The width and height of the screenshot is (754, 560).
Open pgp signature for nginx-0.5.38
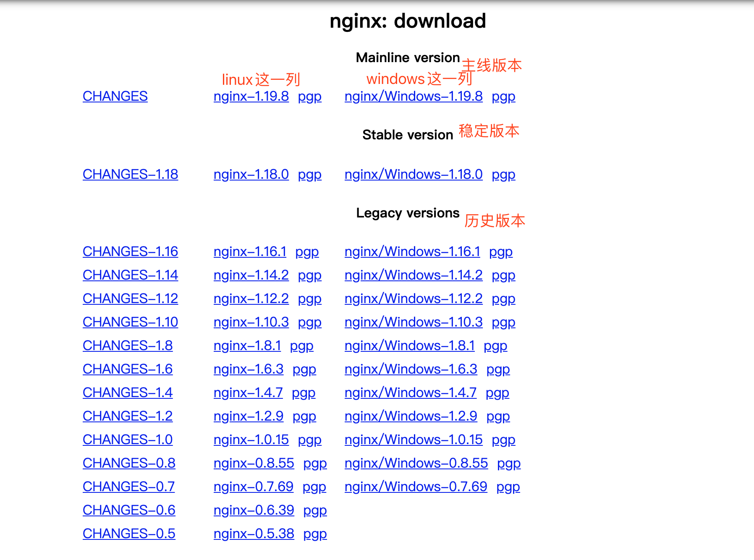(315, 534)
